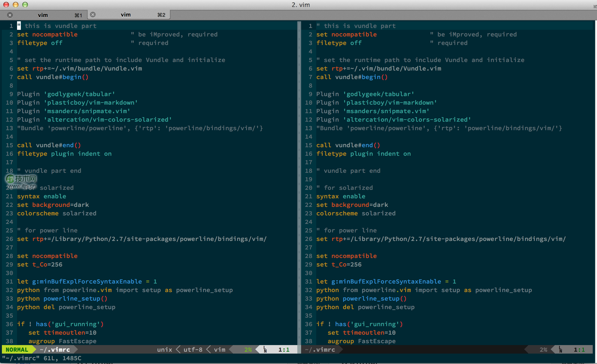Click NORMAL mode indicator in left status line

pyautogui.click(x=17, y=350)
